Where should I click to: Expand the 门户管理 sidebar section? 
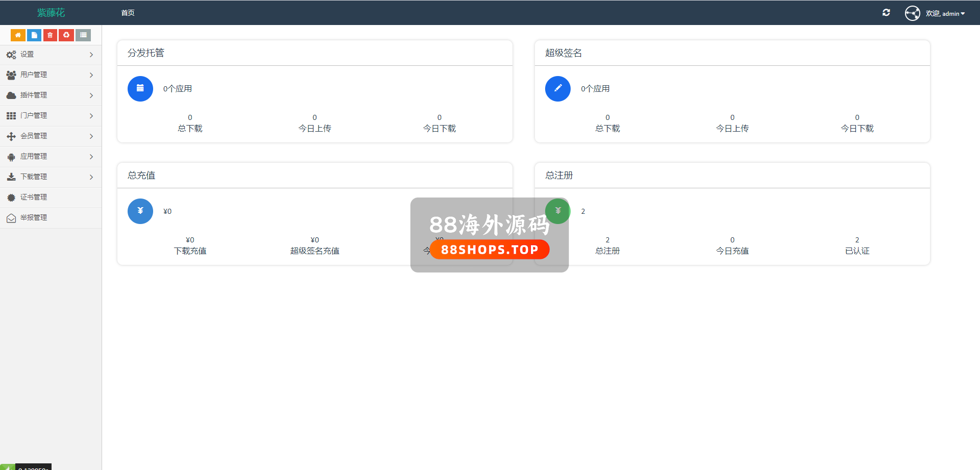(x=51, y=116)
